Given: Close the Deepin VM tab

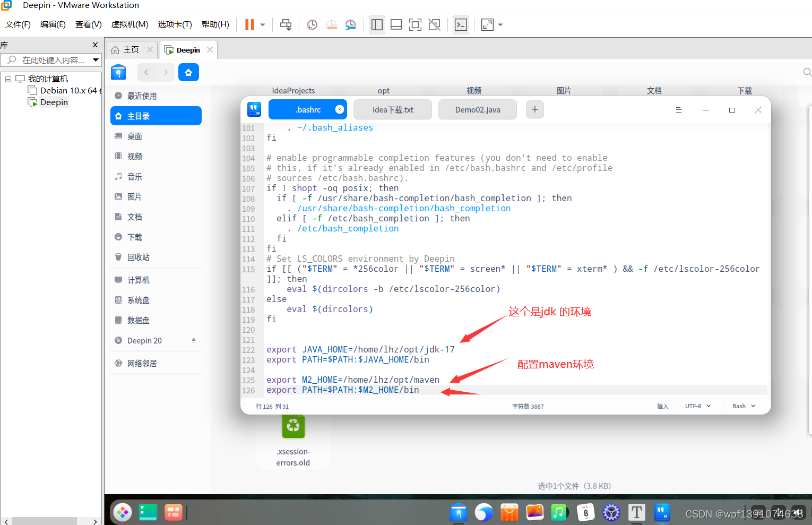Looking at the screenshot, I should [x=210, y=49].
